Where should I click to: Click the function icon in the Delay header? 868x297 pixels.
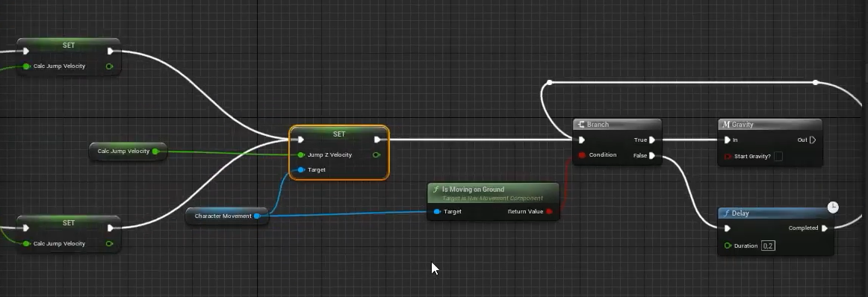coord(726,213)
